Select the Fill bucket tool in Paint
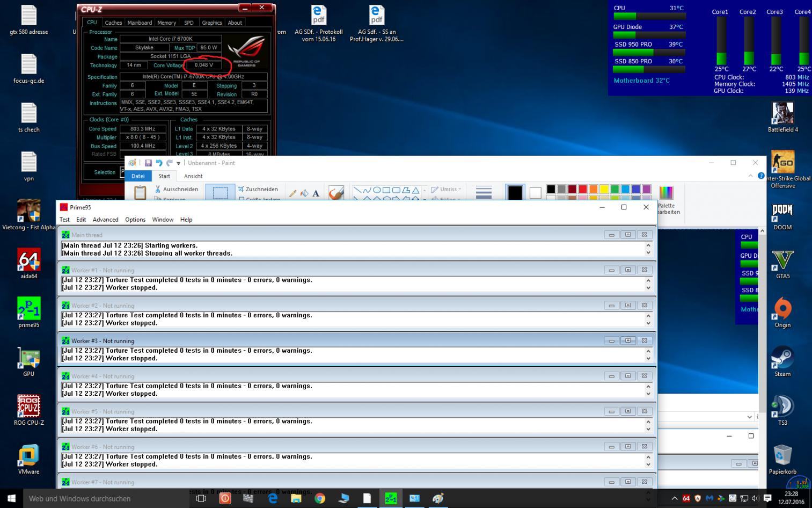This screenshot has height=508, width=812. (x=304, y=193)
